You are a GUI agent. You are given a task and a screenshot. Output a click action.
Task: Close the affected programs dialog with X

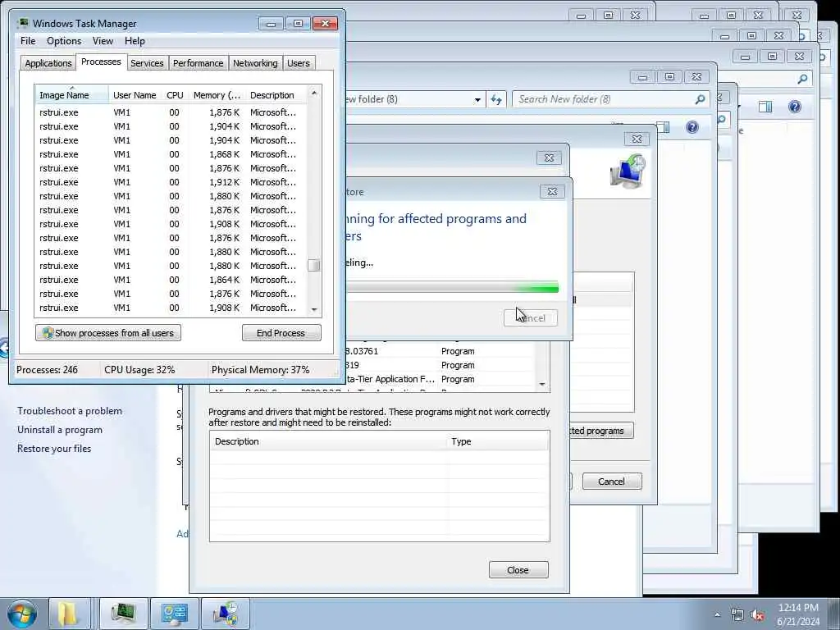click(549, 157)
